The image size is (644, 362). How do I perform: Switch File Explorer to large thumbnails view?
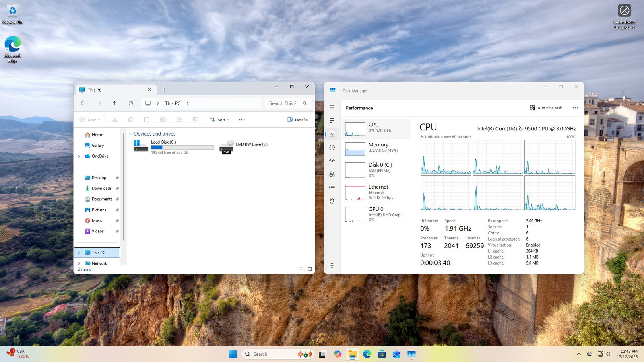point(310,269)
